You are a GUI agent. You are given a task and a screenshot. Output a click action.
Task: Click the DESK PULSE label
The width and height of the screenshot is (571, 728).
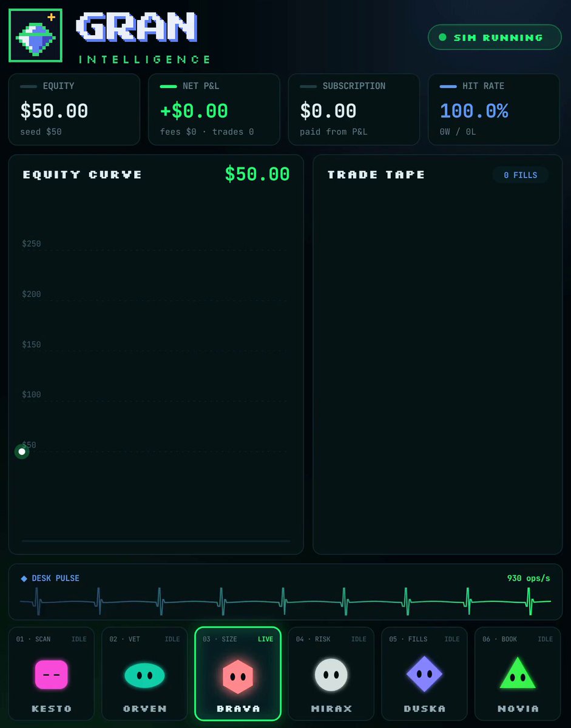coord(56,579)
